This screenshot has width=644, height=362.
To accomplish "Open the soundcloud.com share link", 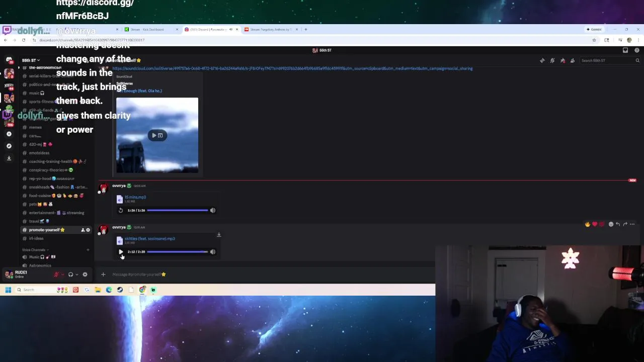I will (x=292, y=68).
